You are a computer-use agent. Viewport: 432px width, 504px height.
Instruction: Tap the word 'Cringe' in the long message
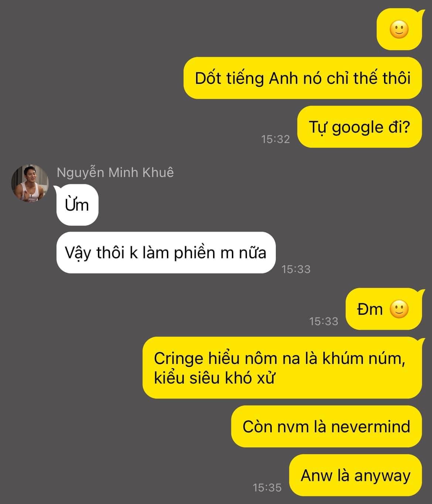point(179,359)
